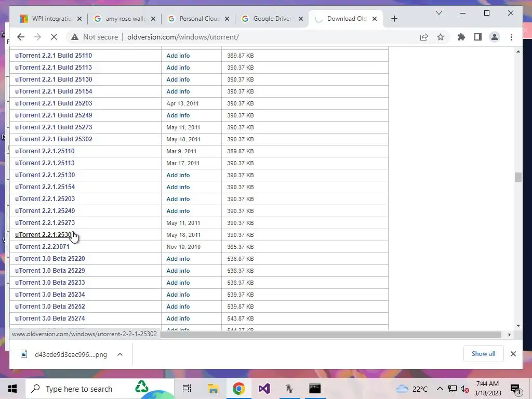Open Task View on taskbar
Screen dimensions: 532x399
[x=187, y=389]
